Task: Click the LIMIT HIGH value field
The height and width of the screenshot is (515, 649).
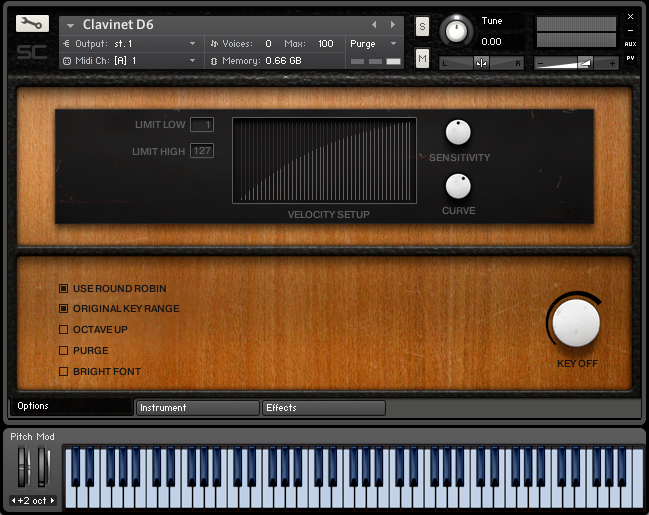Action: (x=202, y=151)
